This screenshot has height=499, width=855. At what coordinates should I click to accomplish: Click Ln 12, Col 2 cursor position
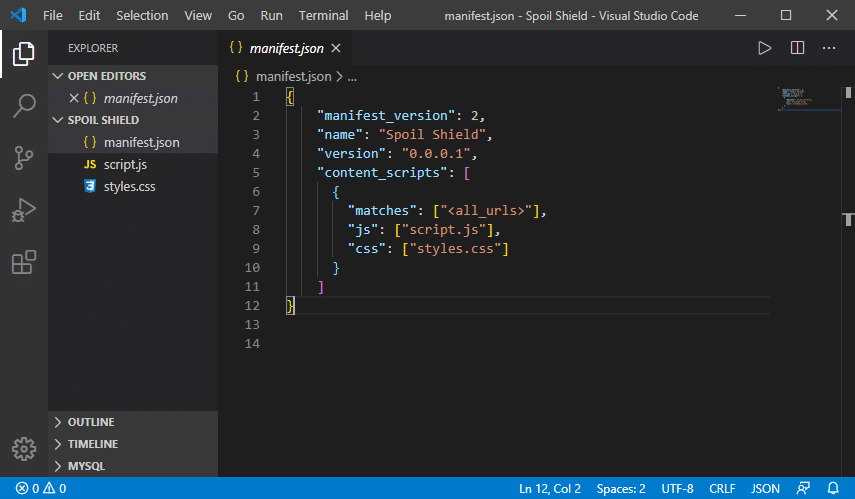[x=550, y=488]
